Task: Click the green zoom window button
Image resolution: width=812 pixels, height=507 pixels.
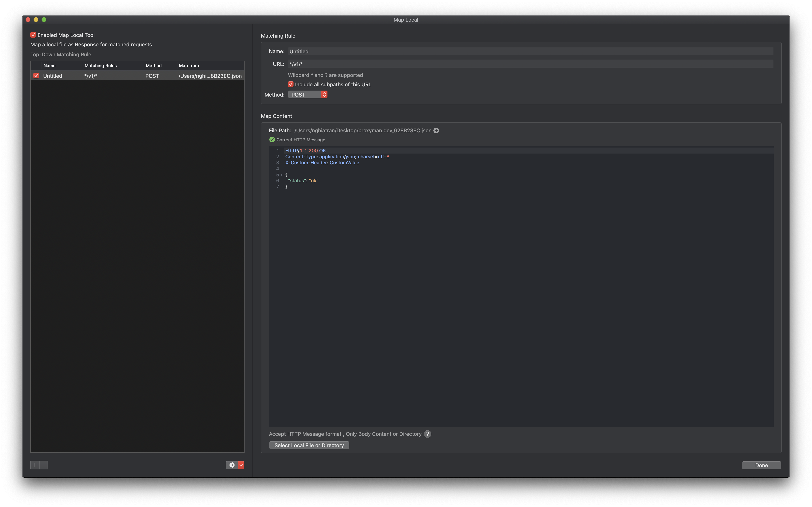Action: coord(44,20)
